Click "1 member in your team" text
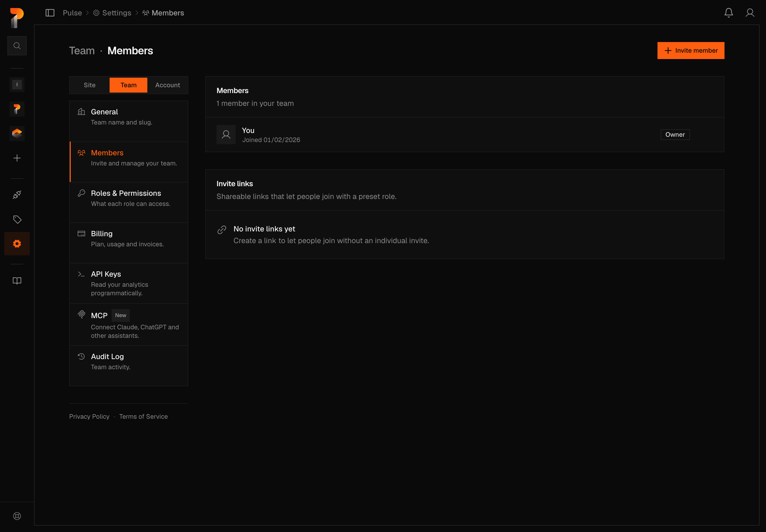Screen dimensions: 766x532 (255, 103)
